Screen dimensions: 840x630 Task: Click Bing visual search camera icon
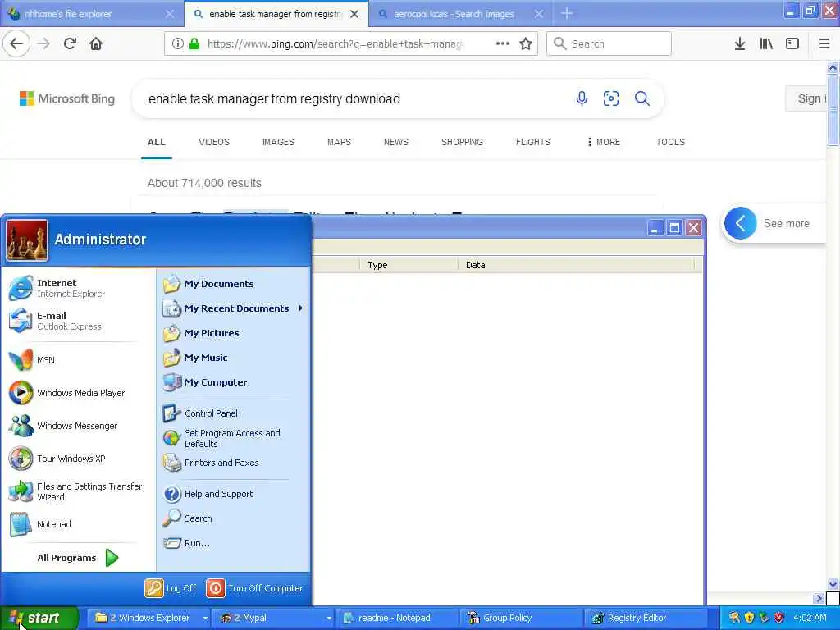click(x=610, y=98)
